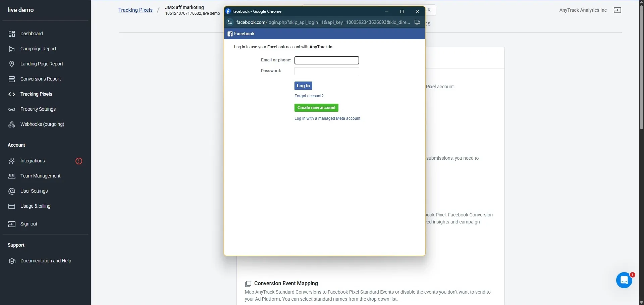Image resolution: width=644 pixels, height=305 pixels.
Task: Click the top-right logout arrow icon
Action: pyautogui.click(x=618, y=10)
